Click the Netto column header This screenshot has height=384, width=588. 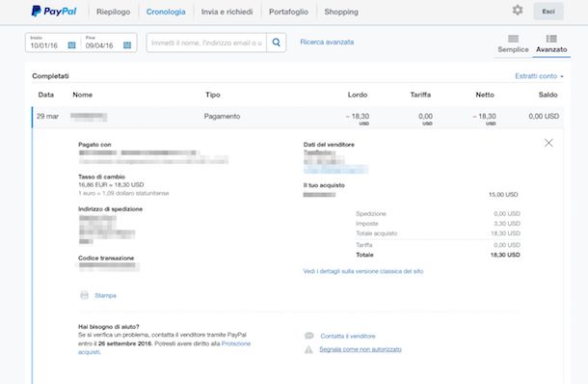tap(485, 95)
